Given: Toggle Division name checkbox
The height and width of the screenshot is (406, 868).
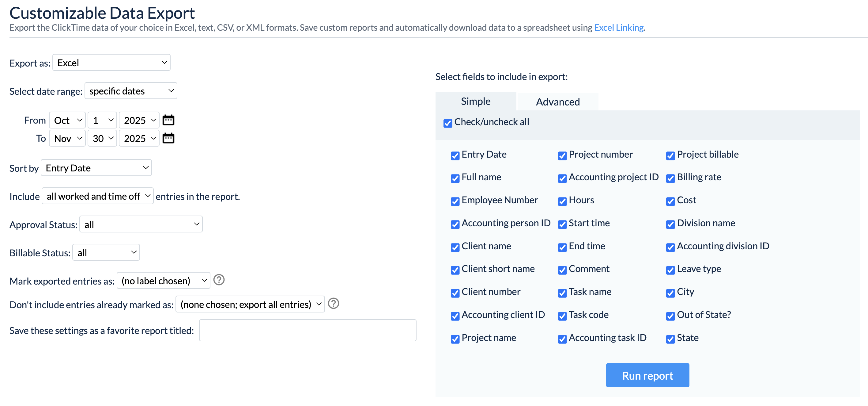Looking at the screenshot, I should [x=670, y=224].
